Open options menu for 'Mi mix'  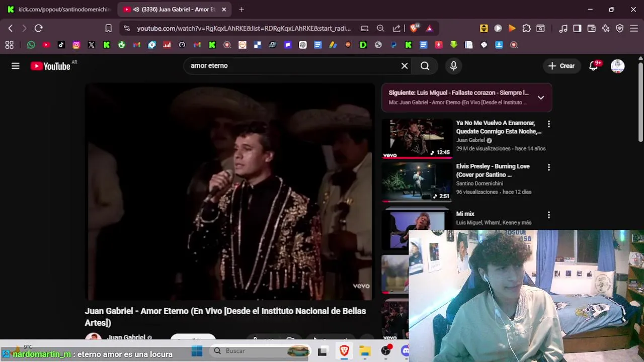tap(548, 215)
